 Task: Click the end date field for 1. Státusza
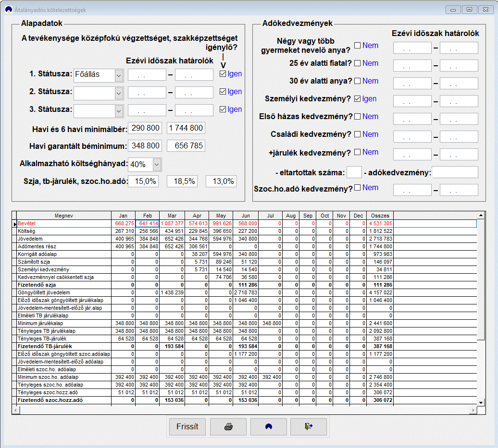point(194,75)
